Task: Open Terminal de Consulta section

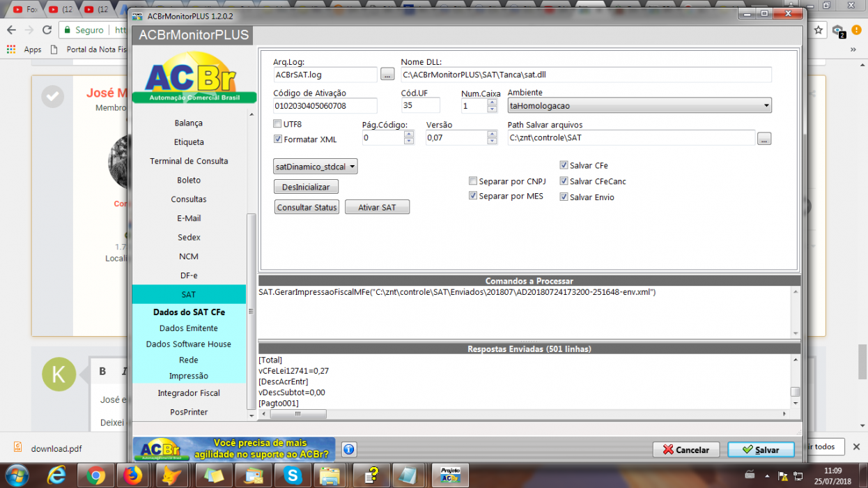Action: click(x=189, y=161)
